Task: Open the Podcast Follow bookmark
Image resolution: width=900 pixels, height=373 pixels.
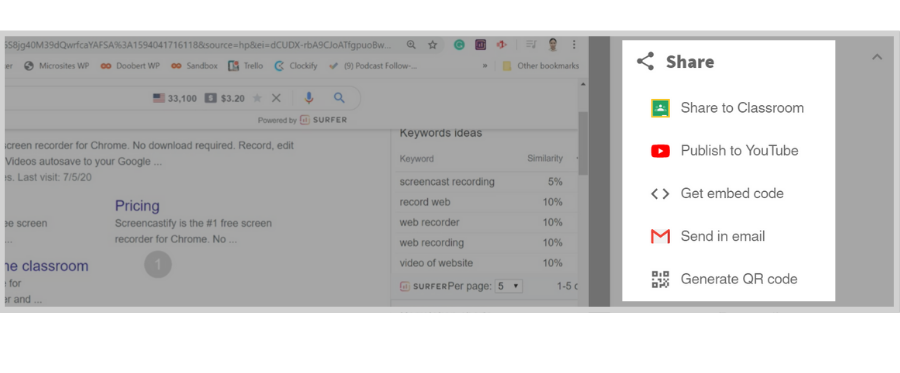Action: (x=373, y=66)
